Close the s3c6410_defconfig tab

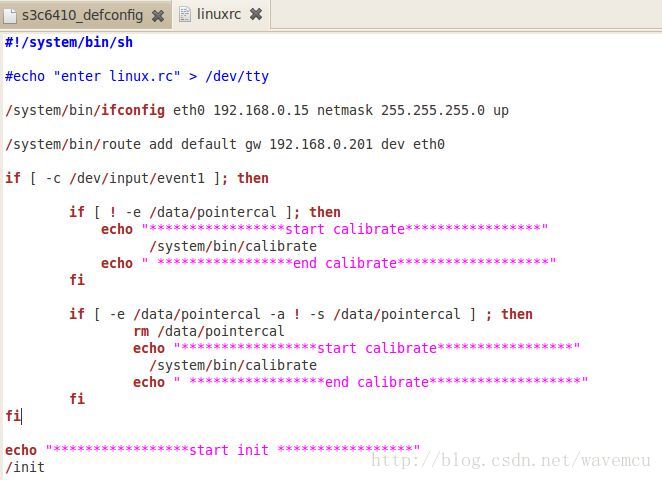[158, 16]
